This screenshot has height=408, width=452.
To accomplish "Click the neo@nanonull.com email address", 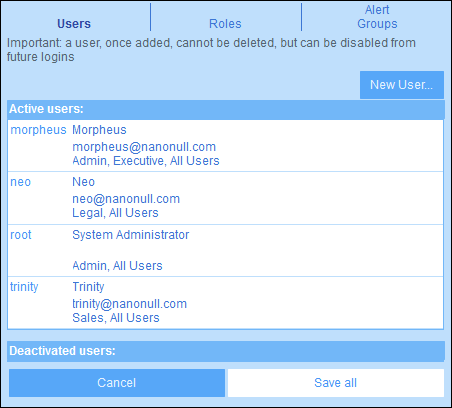I will tap(126, 199).
